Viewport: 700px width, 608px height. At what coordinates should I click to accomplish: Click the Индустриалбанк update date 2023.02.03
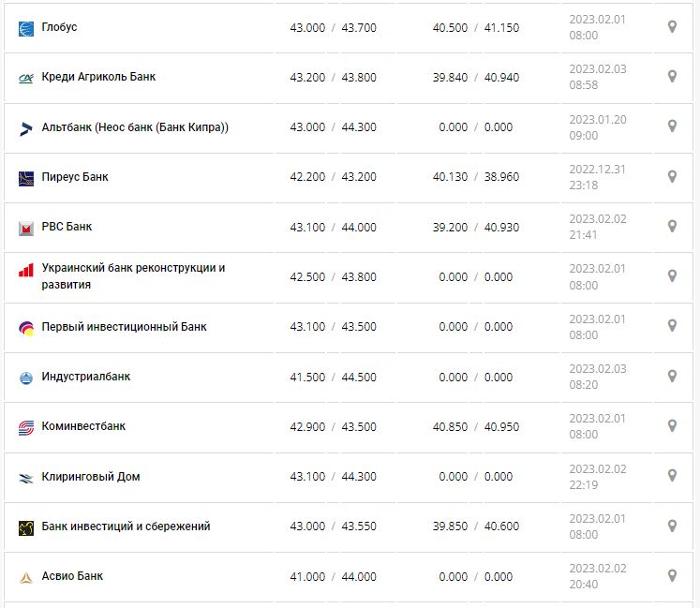[x=597, y=369]
